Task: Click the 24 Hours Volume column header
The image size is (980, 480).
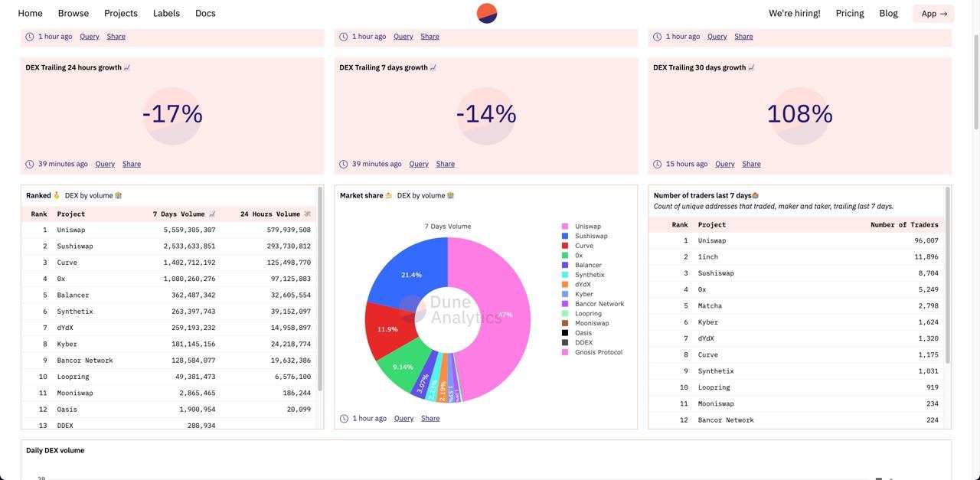Action: coord(276,214)
